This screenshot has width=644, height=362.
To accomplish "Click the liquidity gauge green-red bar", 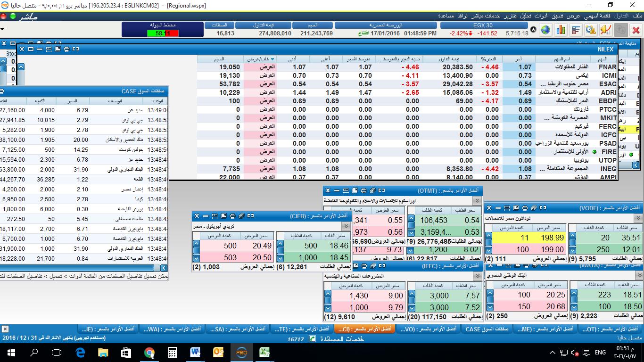I will (163, 33).
